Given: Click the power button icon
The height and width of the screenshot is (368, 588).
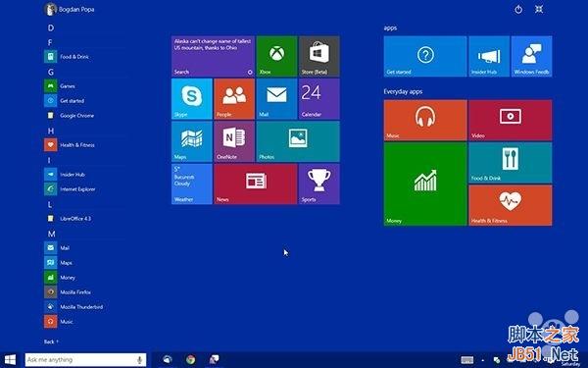Looking at the screenshot, I should click(x=518, y=9).
